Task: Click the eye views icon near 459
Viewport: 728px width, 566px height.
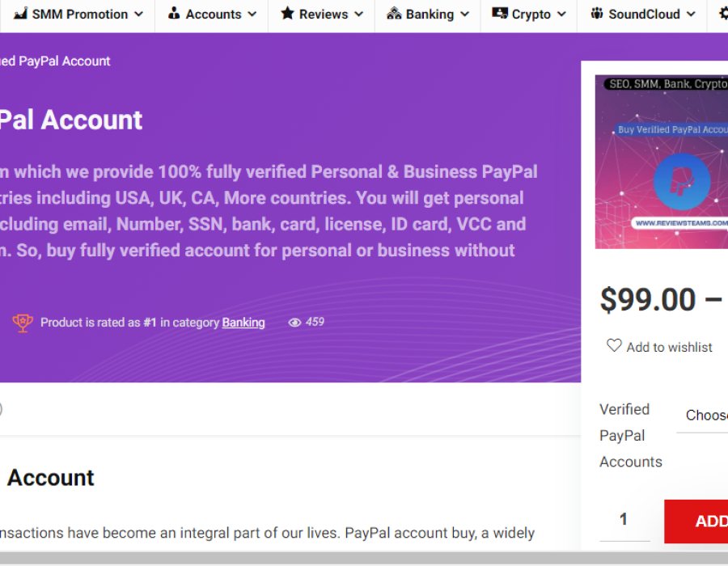Action: (294, 323)
